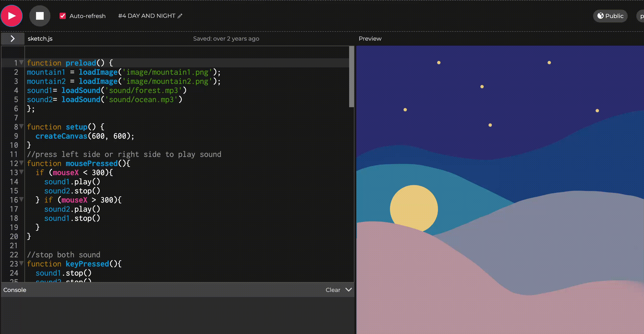This screenshot has width=644, height=334.
Task: Stop the running sketch
Action: pyautogui.click(x=40, y=16)
